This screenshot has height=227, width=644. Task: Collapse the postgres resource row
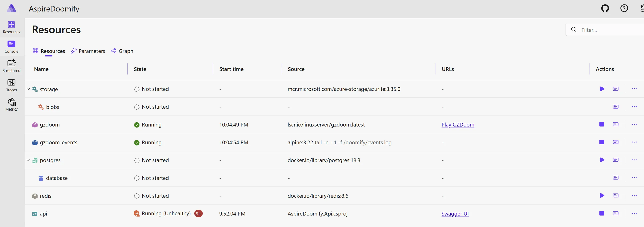28,160
